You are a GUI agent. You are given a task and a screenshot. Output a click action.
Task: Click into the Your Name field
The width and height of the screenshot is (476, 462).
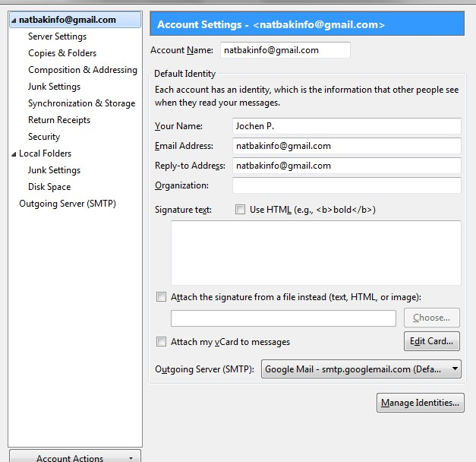coord(347,126)
